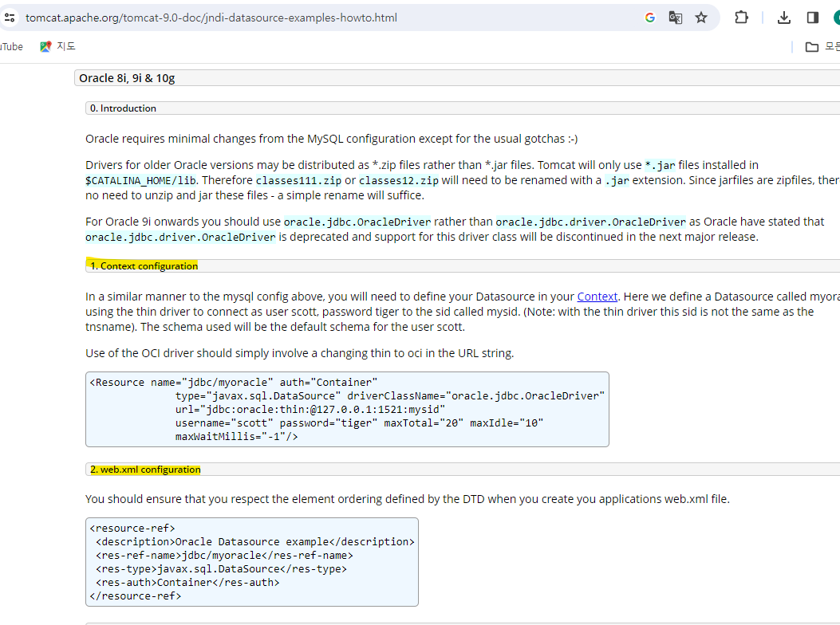The width and height of the screenshot is (840, 625).
Task: Click the res-auth Container line
Action: click(187, 582)
